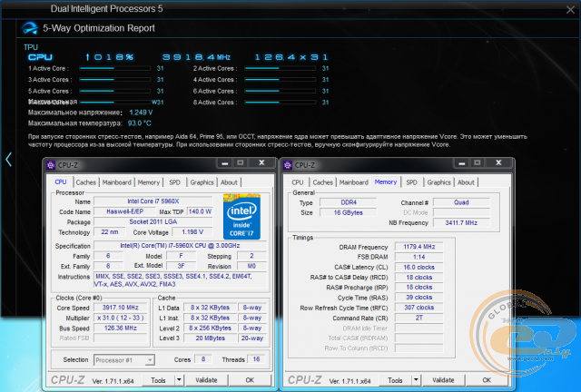The image size is (581, 392).
Task: Click the CPU-Z app icon in left window title
Action: coord(51,165)
